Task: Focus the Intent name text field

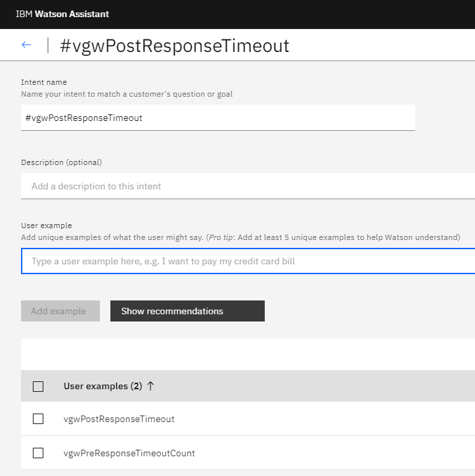Action: (x=217, y=118)
